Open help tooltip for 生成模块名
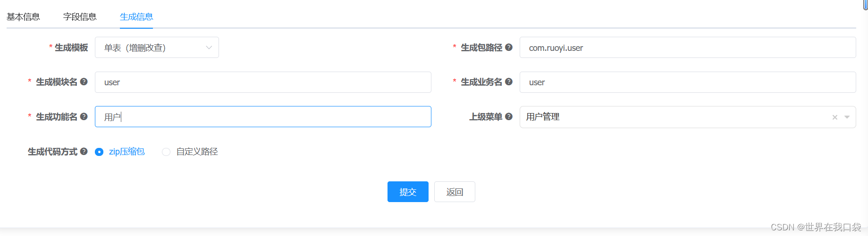 (x=84, y=81)
